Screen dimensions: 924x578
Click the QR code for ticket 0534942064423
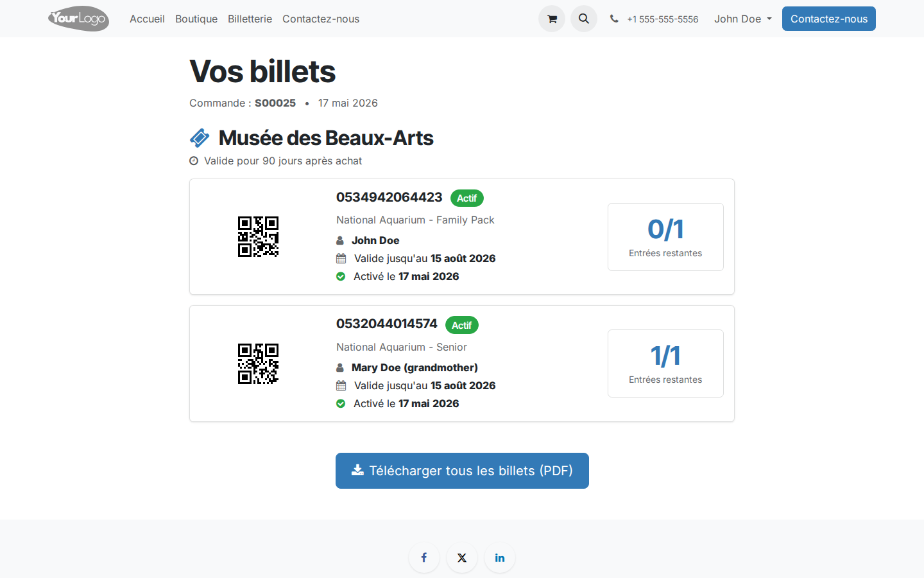coord(258,236)
